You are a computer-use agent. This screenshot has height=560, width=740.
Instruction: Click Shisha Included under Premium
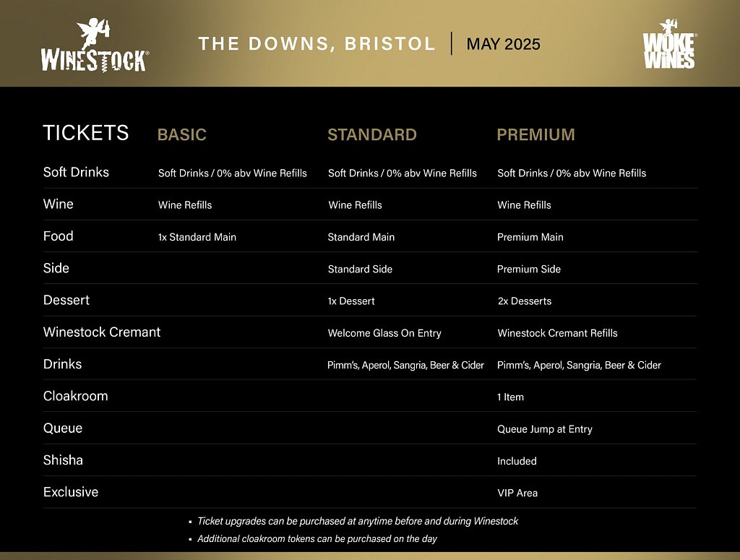click(517, 461)
